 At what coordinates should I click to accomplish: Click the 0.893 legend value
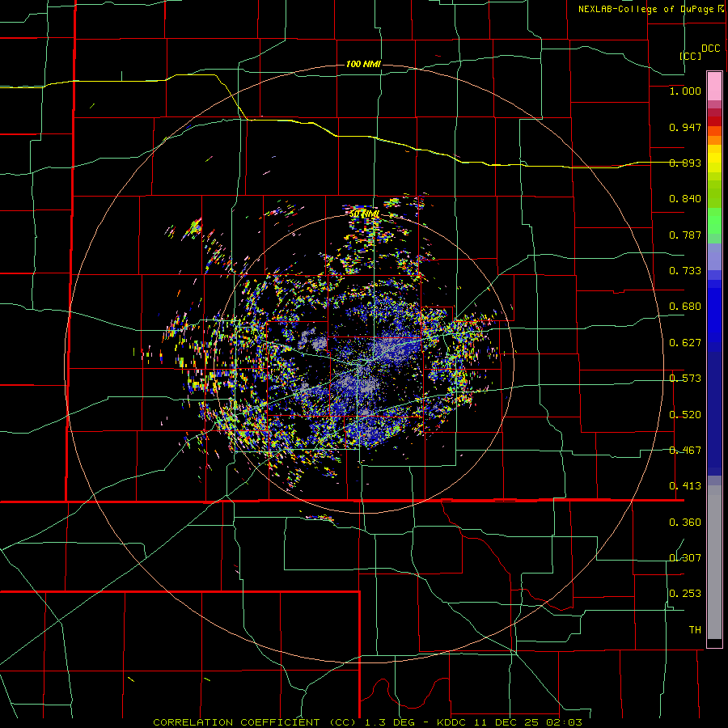(685, 163)
